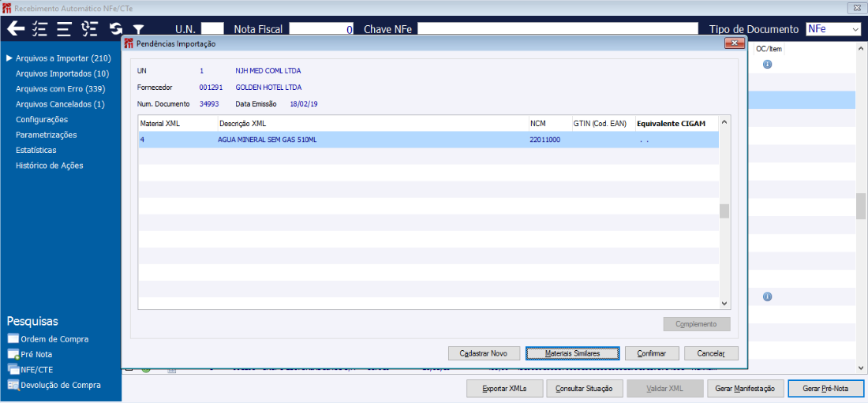
Task: Click company name NJH MED COML LTDA
Action: click(x=268, y=71)
